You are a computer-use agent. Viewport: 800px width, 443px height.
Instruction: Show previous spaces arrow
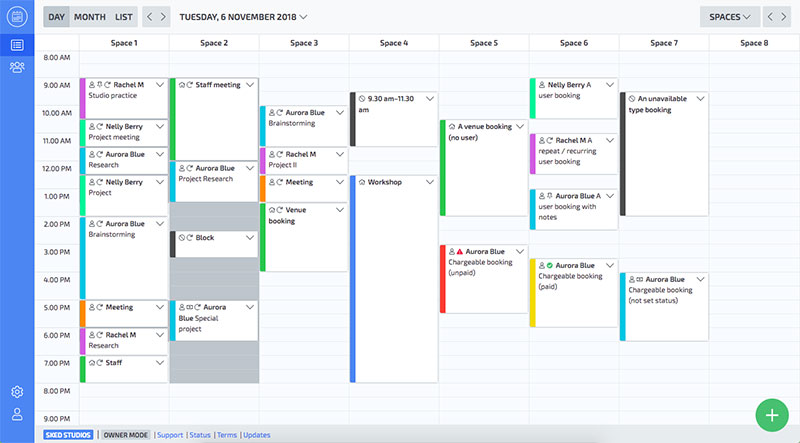click(x=770, y=17)
